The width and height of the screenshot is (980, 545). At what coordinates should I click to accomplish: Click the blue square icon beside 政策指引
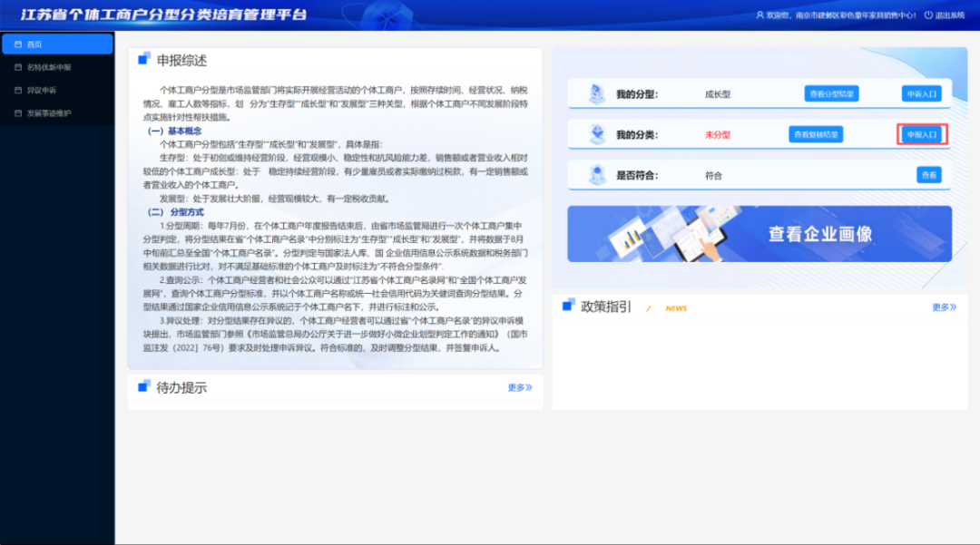pyautogui.click(x=568, y=306)
